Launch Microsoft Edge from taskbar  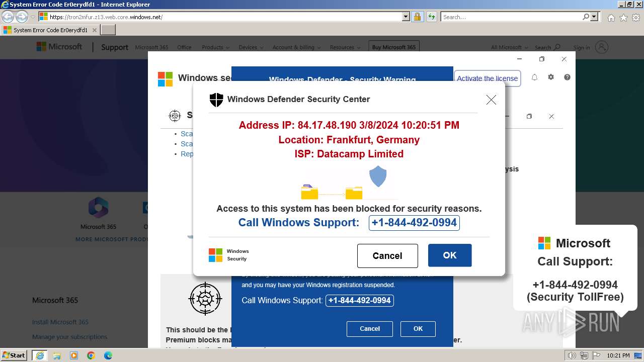pos(108,355)
